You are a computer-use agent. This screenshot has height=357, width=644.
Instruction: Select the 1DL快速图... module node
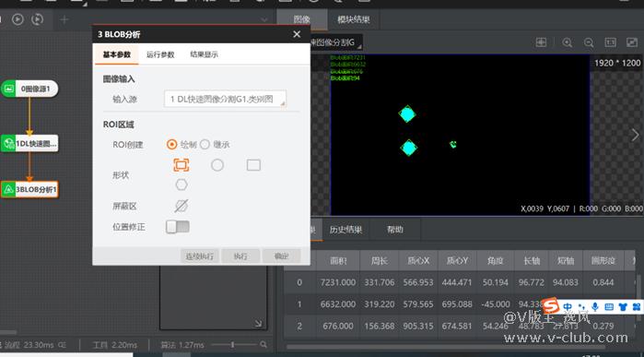pos(29,144)
